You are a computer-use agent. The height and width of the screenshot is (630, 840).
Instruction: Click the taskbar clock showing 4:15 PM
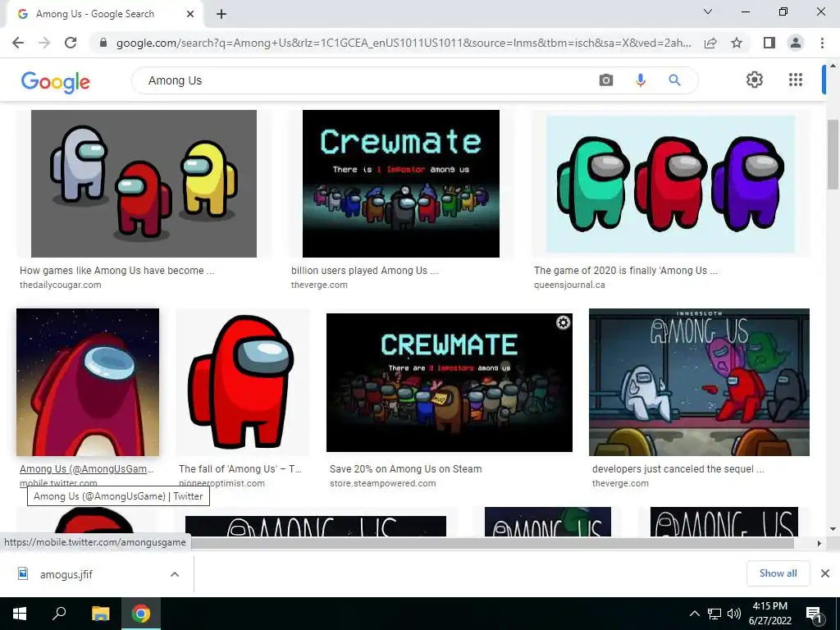point(769,614)
